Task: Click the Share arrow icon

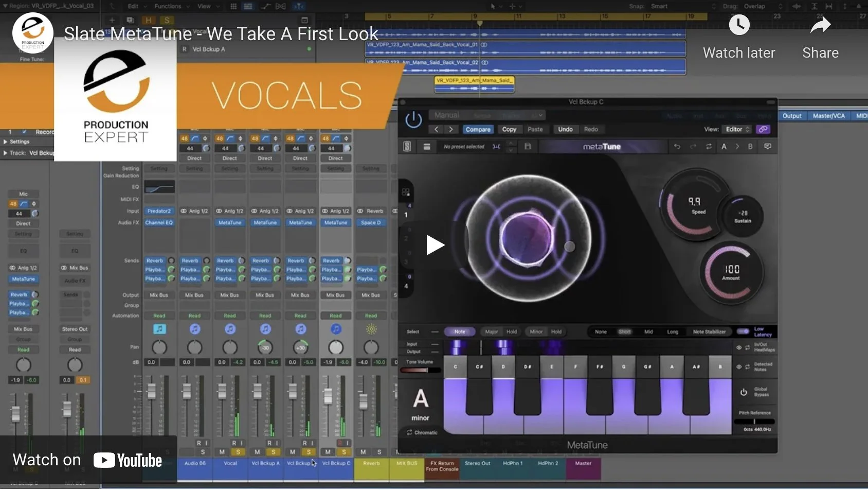Action: (x=820, y=25)
